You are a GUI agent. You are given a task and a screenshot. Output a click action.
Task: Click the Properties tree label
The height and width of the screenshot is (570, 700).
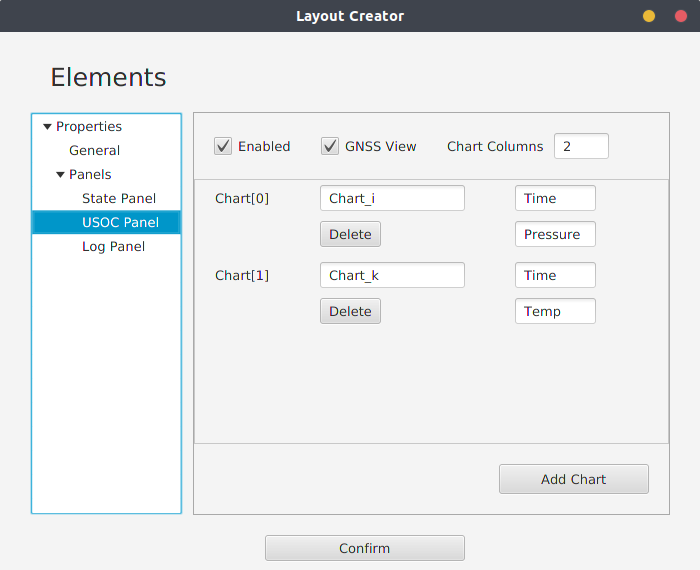[89, 126]
